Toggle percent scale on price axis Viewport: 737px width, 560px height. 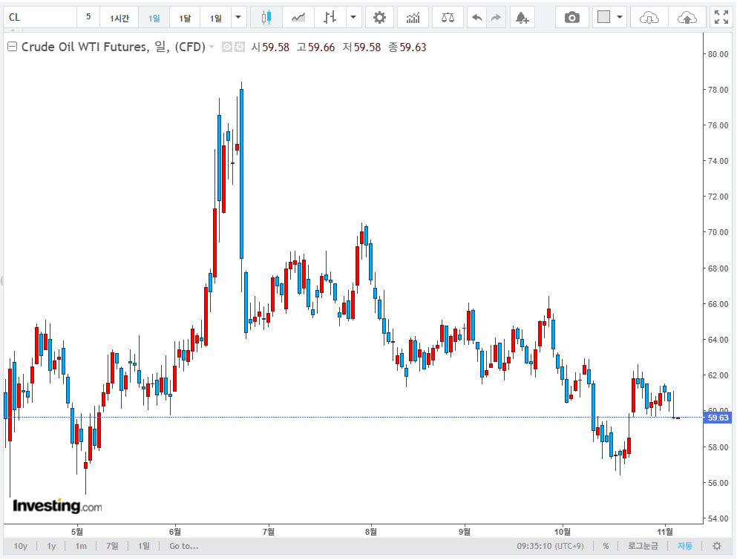point(606,546)
